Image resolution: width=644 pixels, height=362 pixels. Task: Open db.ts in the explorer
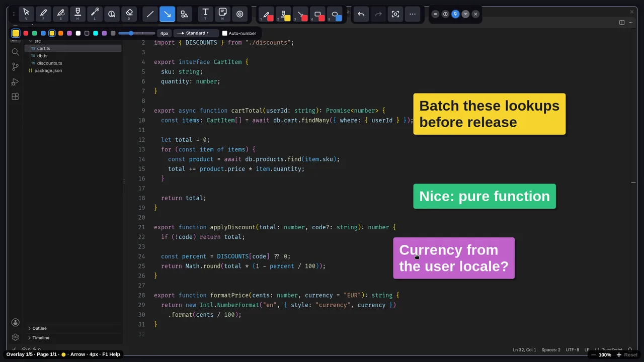tap(42, 56)
